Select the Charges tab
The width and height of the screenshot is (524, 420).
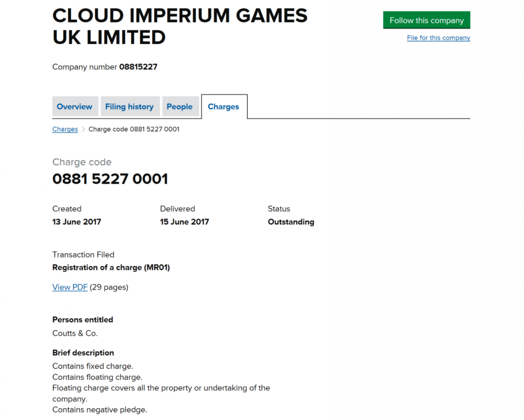224,107
